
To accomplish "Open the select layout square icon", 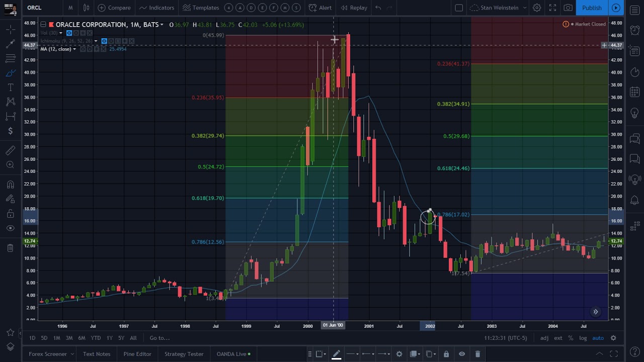I will tap(459, 8).
